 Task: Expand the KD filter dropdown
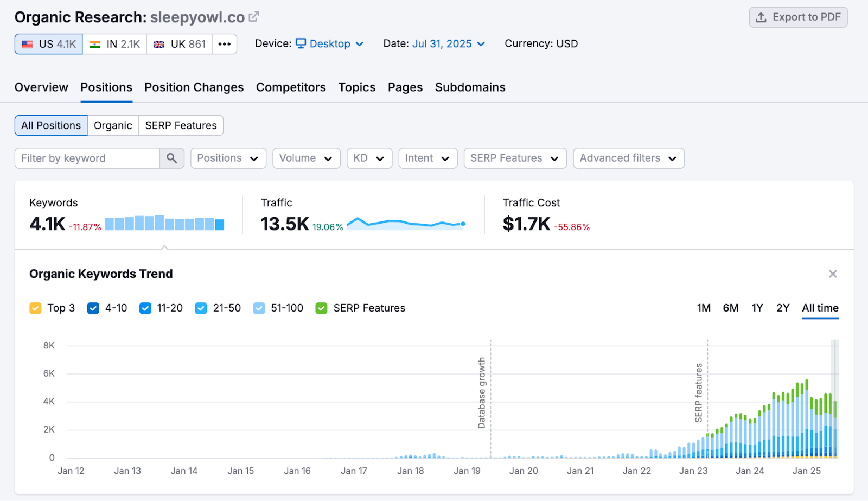coord(369,158)
